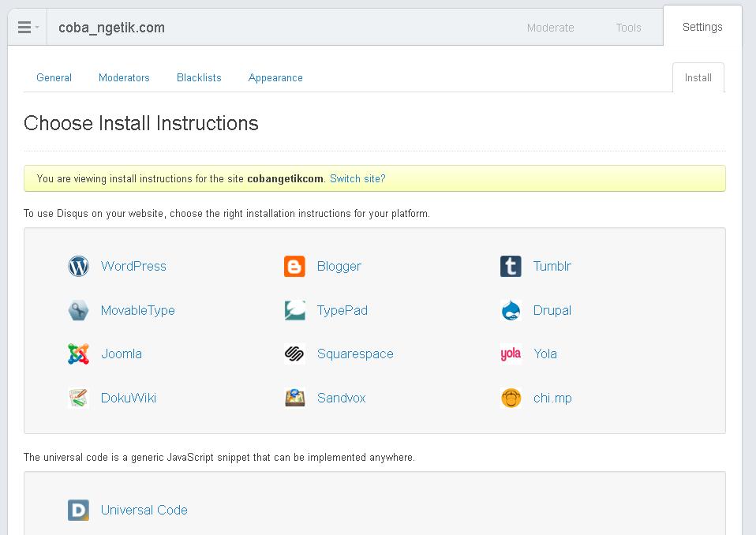This screenshot has width=756, height=535.
Task: Open WordPress install instructions link
Action: tap(133, 266)
